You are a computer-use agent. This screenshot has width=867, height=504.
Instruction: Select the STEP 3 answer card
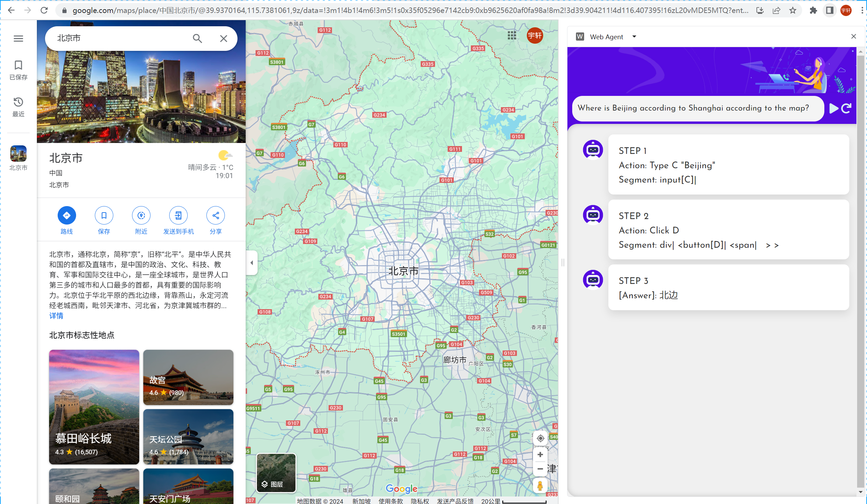point(728,288)
